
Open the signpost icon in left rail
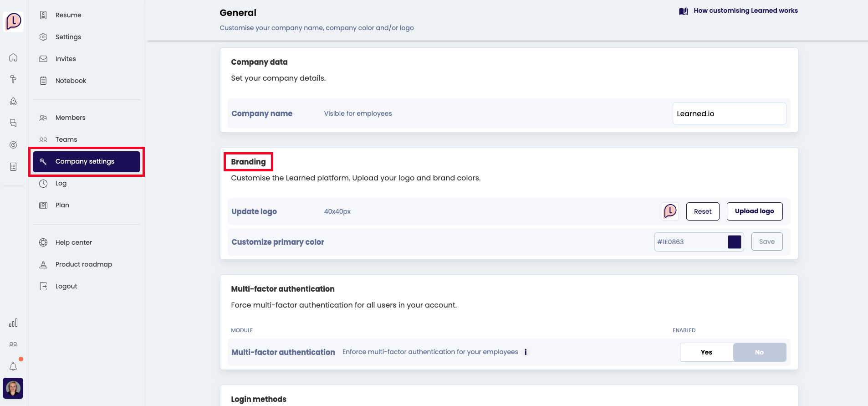[x=13, y=79]
